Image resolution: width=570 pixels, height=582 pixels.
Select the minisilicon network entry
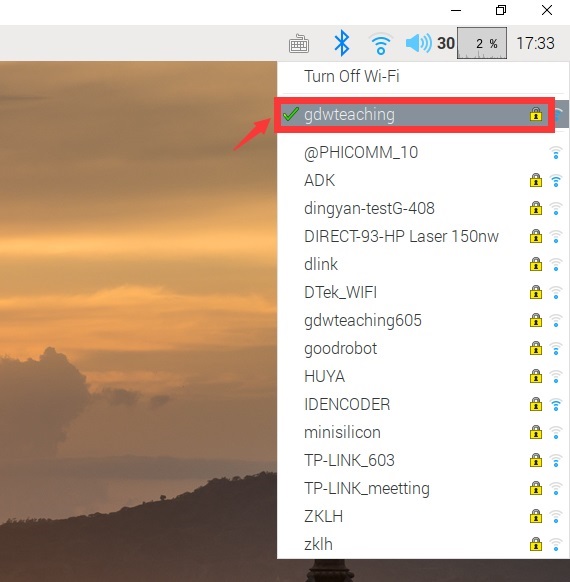point(423,432)
